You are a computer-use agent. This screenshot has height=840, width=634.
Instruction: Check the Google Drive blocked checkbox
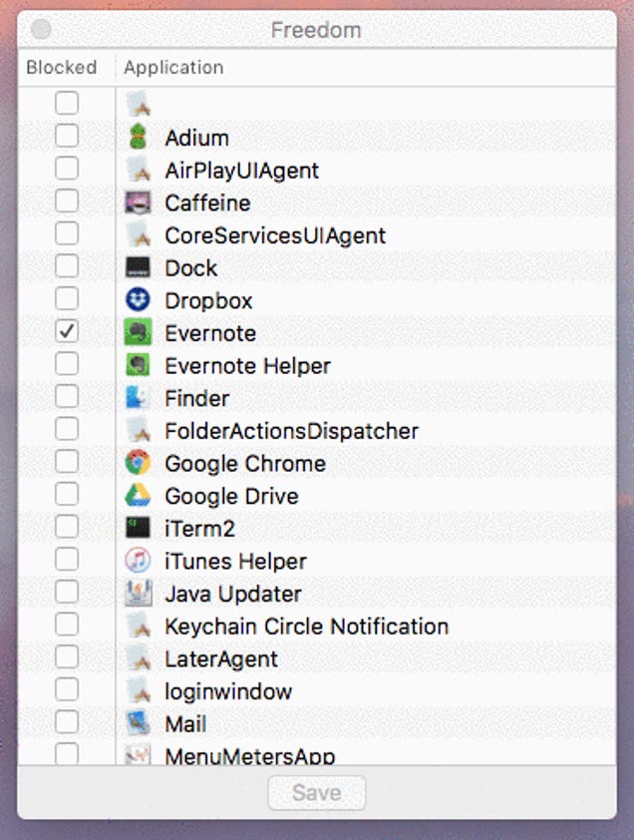[67, 494]
